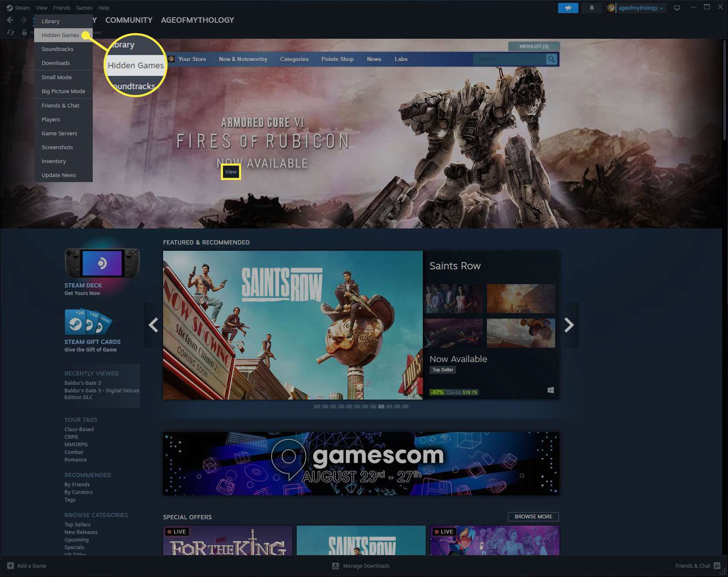Click Browse More special offers
728x577 pixels.
(533, 516)
